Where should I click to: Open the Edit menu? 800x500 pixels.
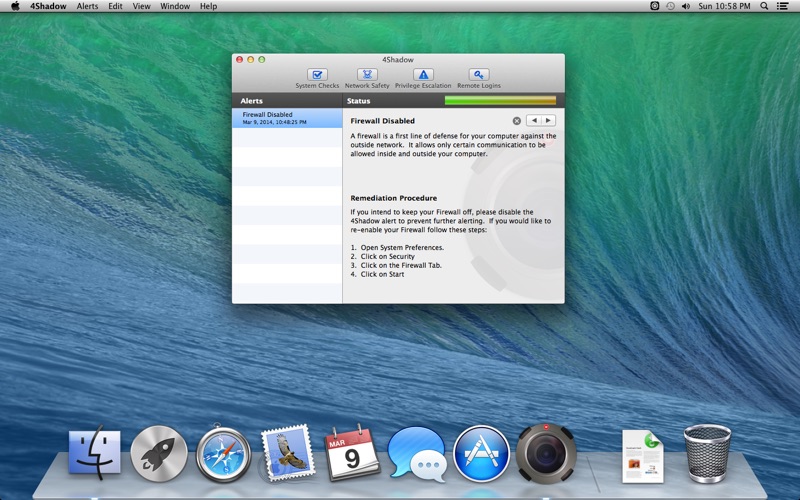[115, 6]
